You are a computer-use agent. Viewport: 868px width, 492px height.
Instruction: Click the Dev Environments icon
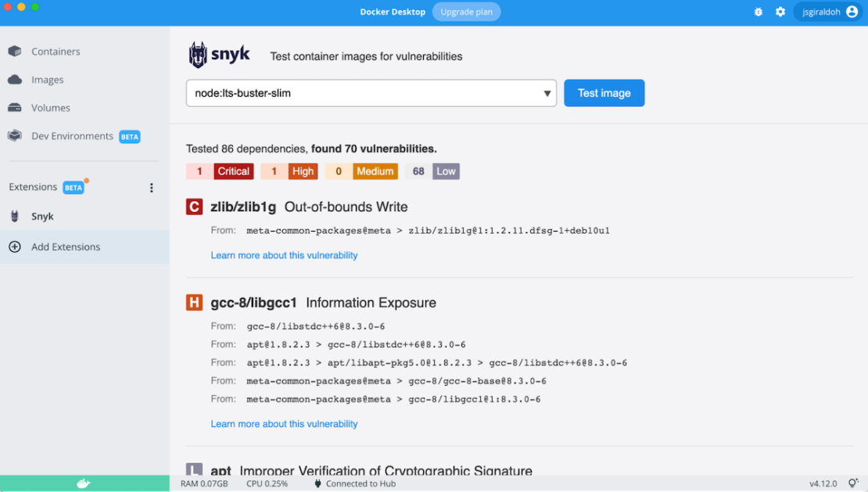point(15,136)
